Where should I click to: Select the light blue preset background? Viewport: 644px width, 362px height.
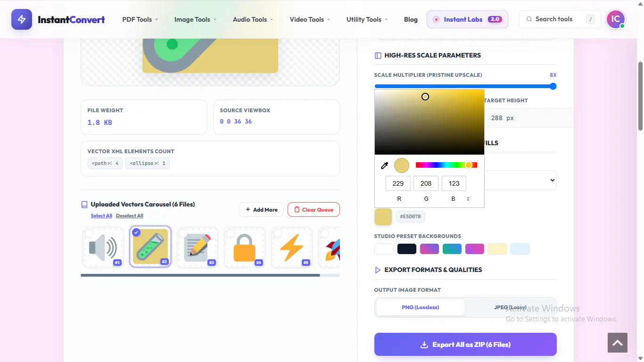pos(520,249)
